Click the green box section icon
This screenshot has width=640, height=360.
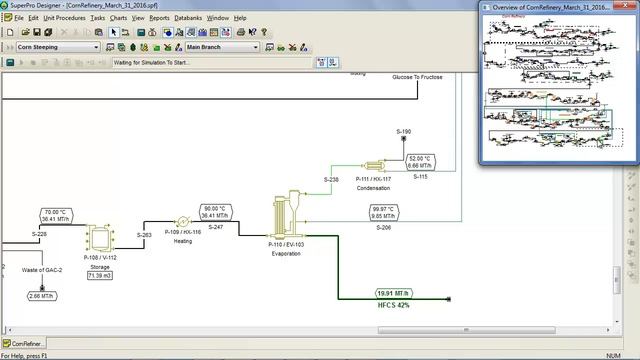[156, 47]
